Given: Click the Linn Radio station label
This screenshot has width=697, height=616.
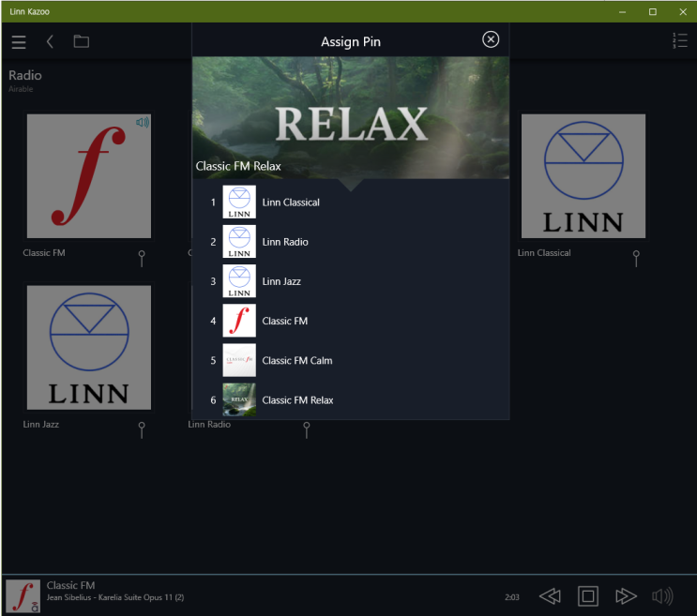Looking at the screenshot, I should point(209,424).
